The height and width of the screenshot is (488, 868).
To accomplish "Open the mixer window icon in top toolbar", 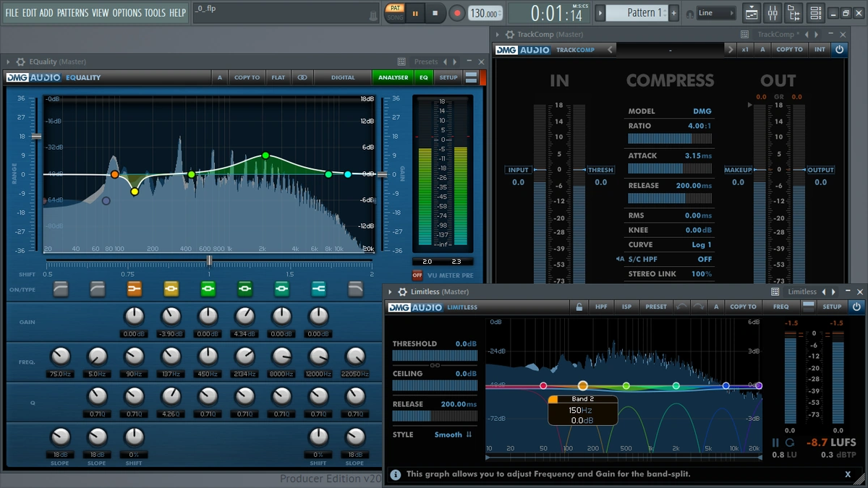I will point(773,13).
